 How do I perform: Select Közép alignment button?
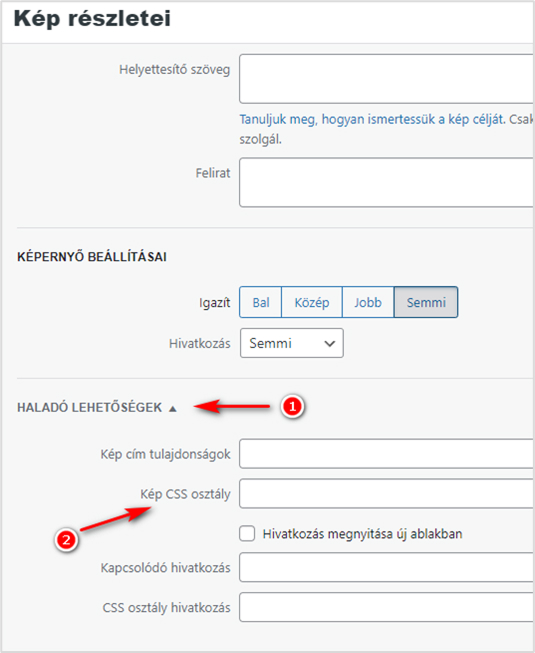point(312,302)
